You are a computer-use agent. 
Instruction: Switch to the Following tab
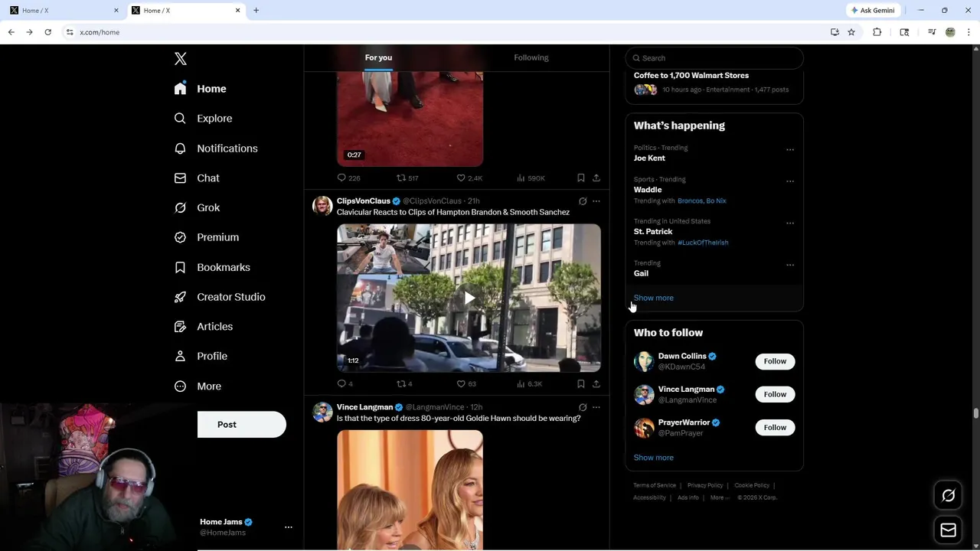tap(531, 57)
